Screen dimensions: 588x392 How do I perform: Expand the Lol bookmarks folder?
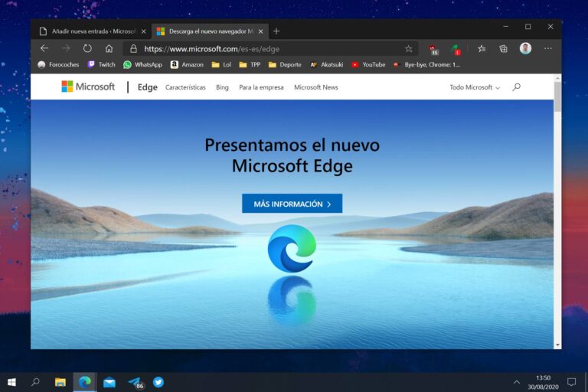pos(221,64)
